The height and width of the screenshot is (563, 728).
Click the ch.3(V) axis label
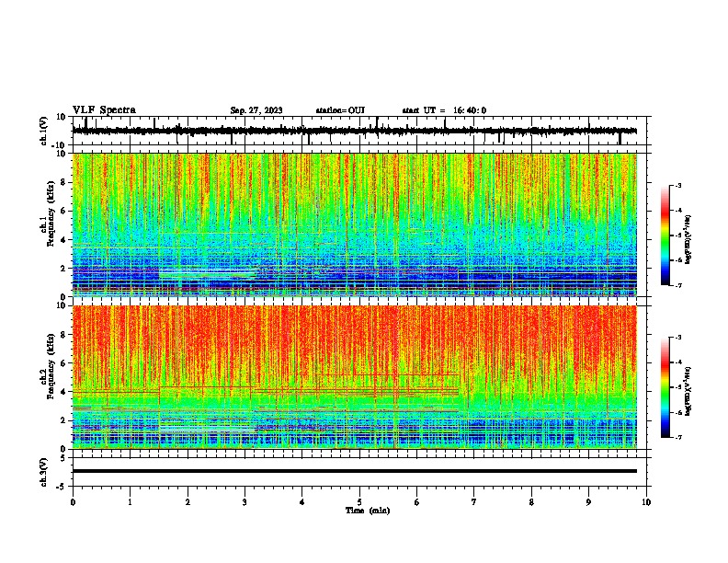44,472
